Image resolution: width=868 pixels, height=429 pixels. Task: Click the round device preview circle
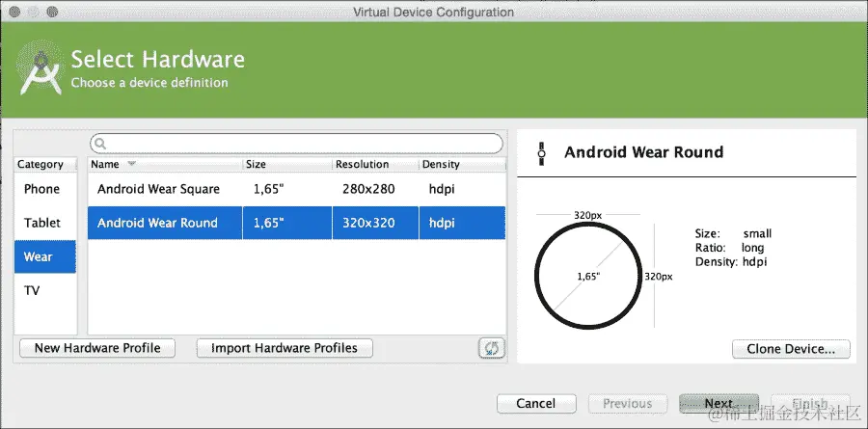click(x=588, y=276)
